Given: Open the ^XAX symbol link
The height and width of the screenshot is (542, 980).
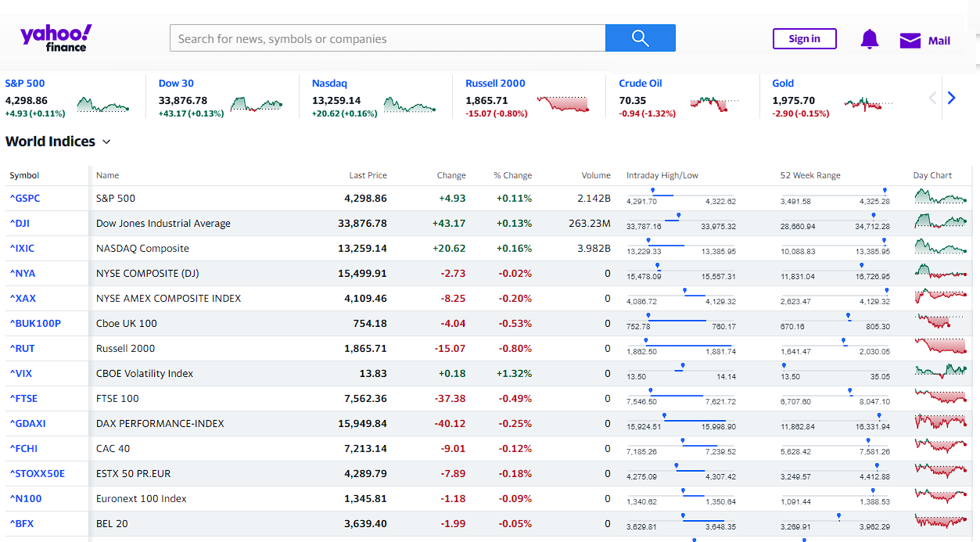Looking at the screenshot, I should (23, 298).
